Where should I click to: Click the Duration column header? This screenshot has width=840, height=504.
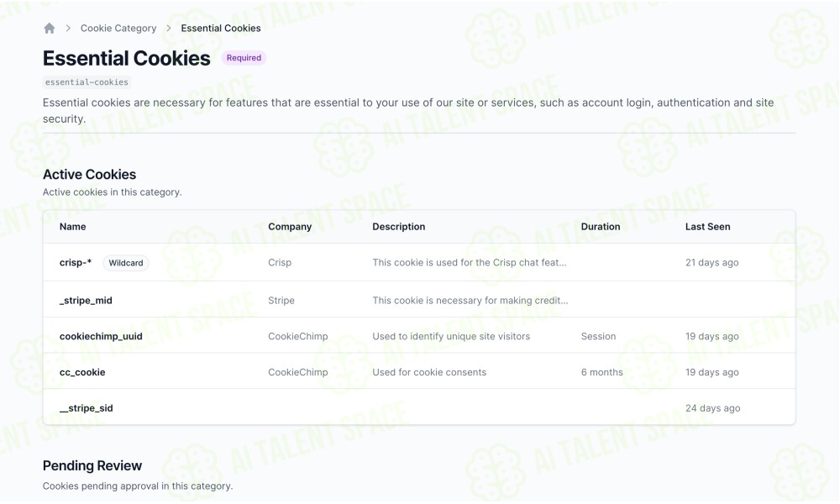point(601,227)
